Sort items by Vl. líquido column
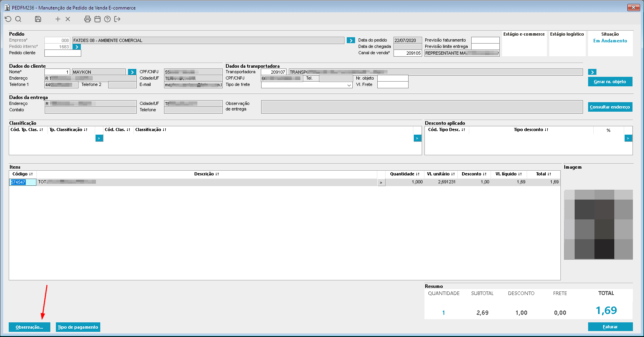 point(508,174)
